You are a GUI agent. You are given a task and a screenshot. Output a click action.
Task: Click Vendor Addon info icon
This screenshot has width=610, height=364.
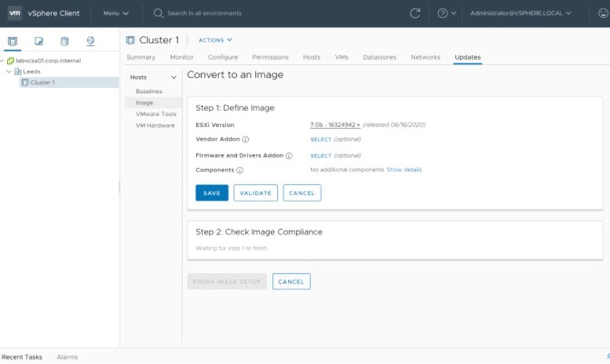pyautogui.click(x=246, y=139)
